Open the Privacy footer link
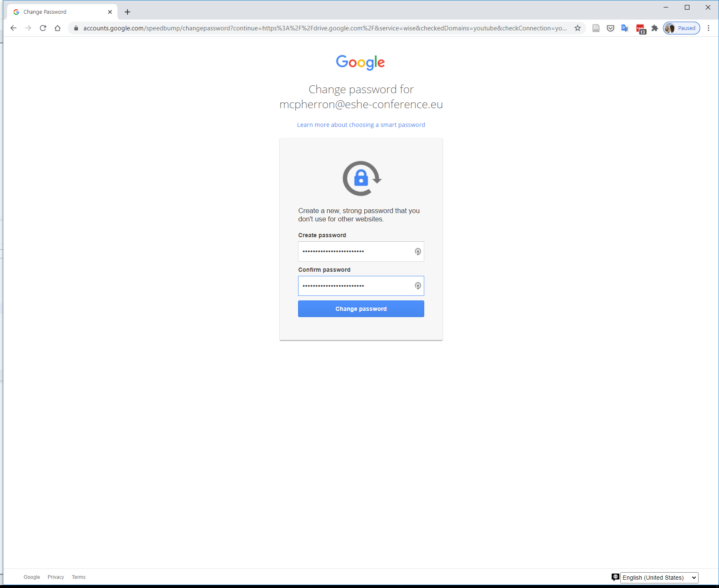Image resolution: width=719 pixels, height=588 pixels. coord(56,577)
